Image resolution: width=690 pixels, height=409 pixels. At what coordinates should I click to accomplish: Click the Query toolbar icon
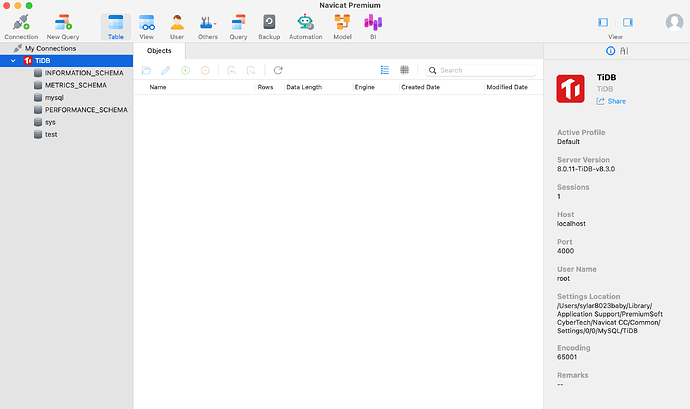238,27
